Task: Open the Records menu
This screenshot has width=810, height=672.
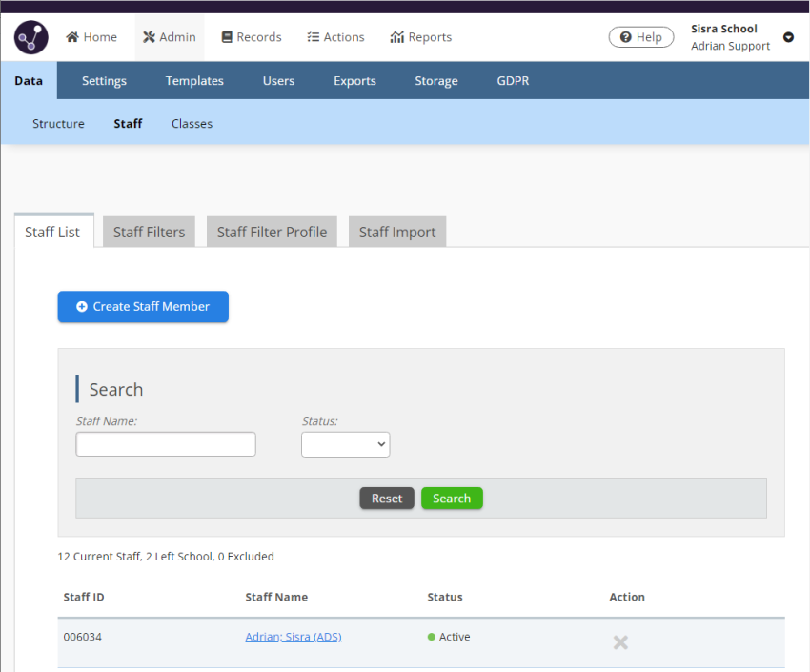Action: click(252, 37)
